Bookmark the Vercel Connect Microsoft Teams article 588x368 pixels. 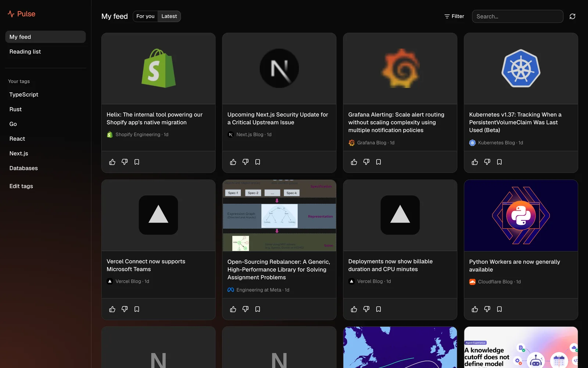137,309
